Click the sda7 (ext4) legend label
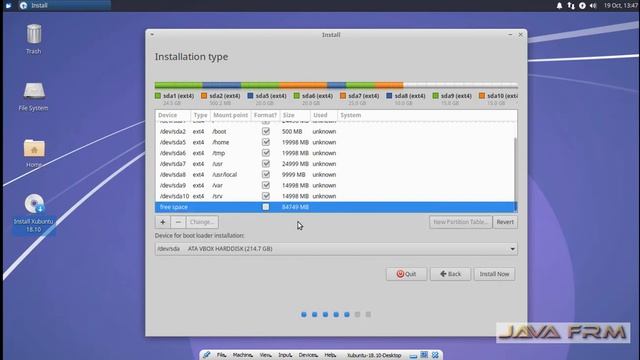Viewport: 640px width, 360px height. click(364, 96)
